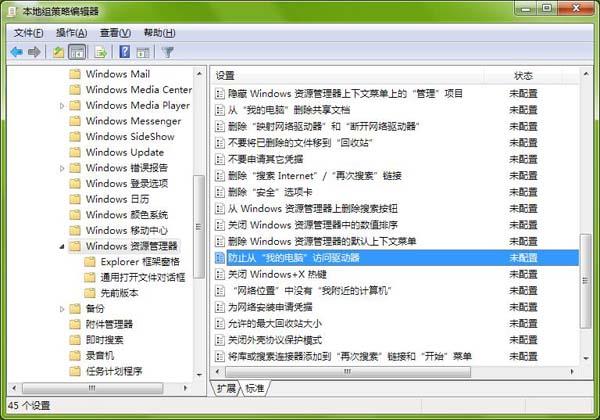Select Windows 颜色系统 in the tree
The width and height of the screenshot is (600, 420).
(x=127, y=215)
